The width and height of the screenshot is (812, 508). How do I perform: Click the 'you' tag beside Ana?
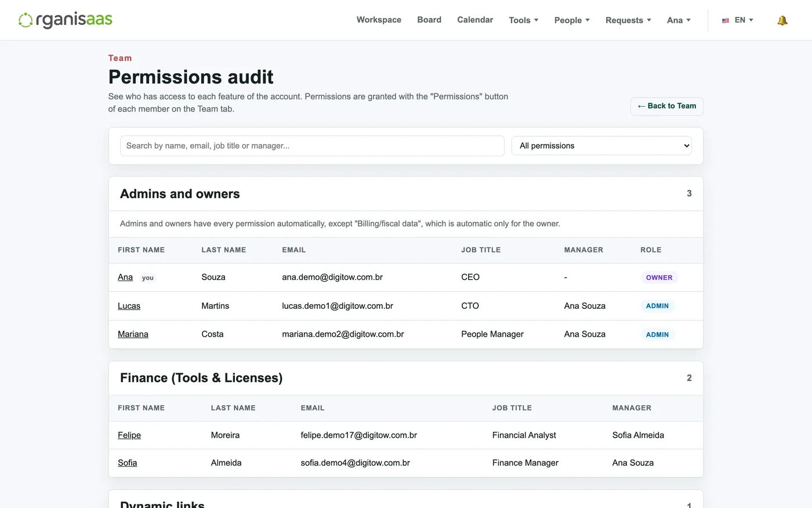(148, 278)
